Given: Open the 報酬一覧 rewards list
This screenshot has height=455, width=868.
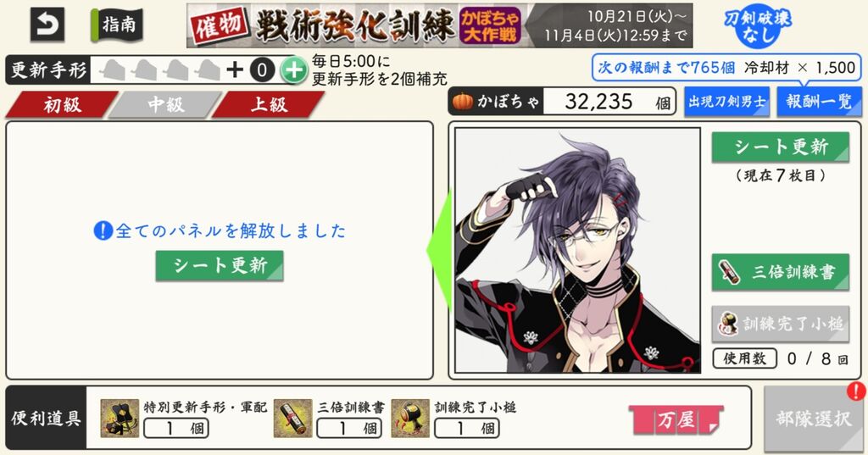Looking at the screenshot, I should pyautogui.click(x=820, y=102).
